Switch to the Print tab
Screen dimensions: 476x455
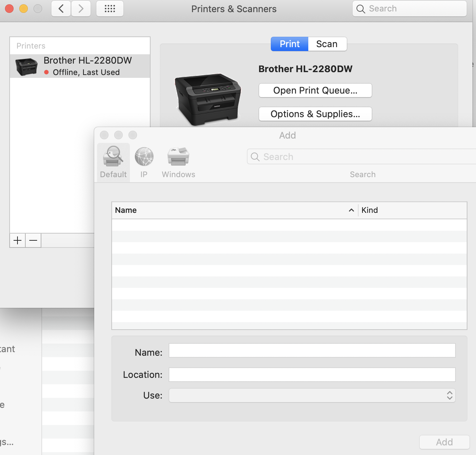[x=289, y=44]
